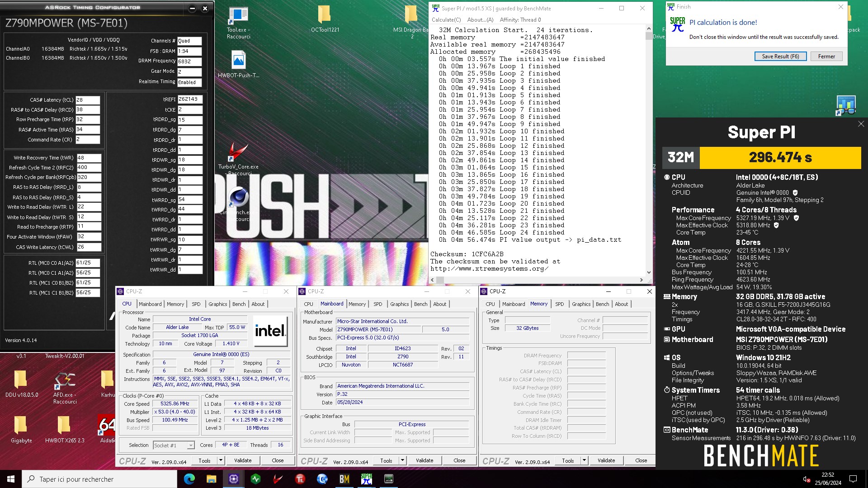This screenshot has height=488, width=868.
Task: Click the Fermer button in Finish dialog
Action: [x=826, y=56]
